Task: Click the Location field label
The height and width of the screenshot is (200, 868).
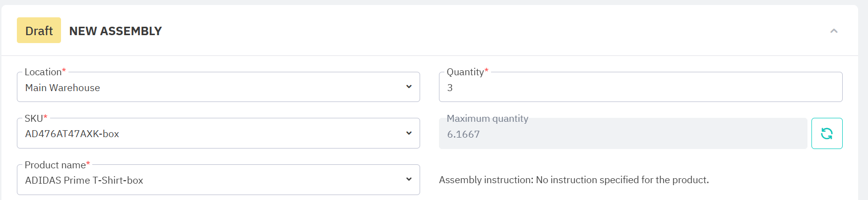Action: tap(43, 72)
